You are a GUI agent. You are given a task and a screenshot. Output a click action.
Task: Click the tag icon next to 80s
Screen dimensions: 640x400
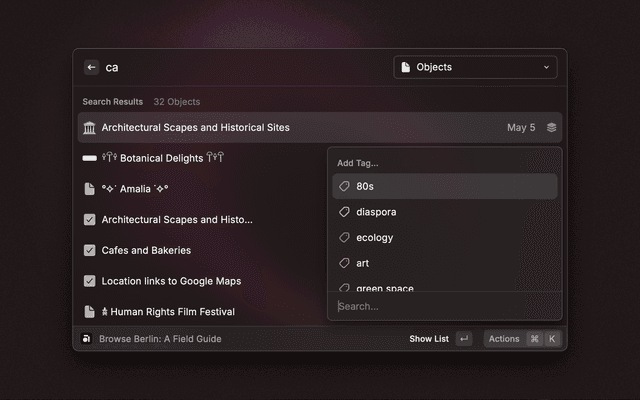[x=344, y=187]
